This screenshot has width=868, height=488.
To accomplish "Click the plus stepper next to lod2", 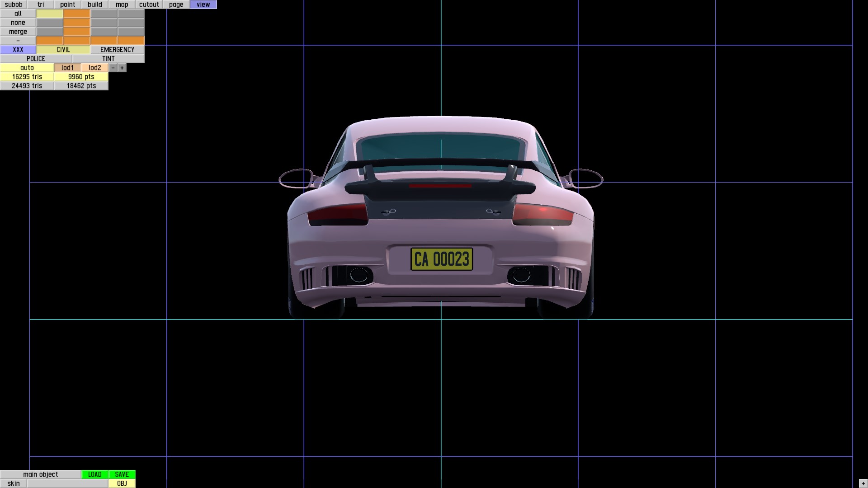I will coord(122,68).
